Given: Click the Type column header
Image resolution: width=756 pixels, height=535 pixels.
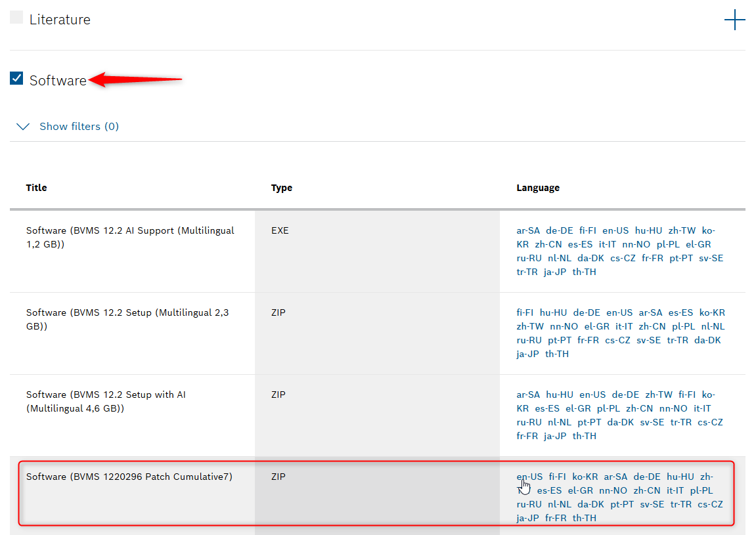Looking at the screenshot, I should click(282, 188).
